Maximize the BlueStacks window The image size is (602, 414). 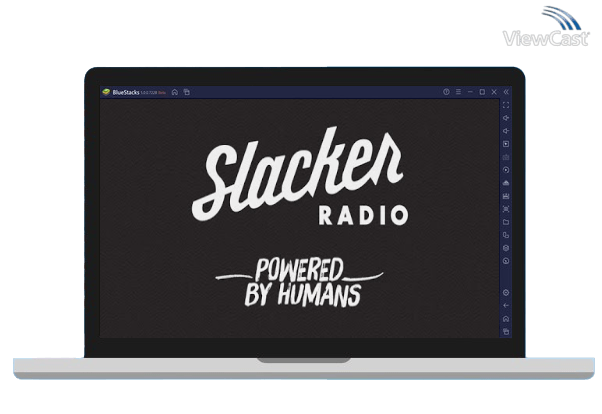482,92
